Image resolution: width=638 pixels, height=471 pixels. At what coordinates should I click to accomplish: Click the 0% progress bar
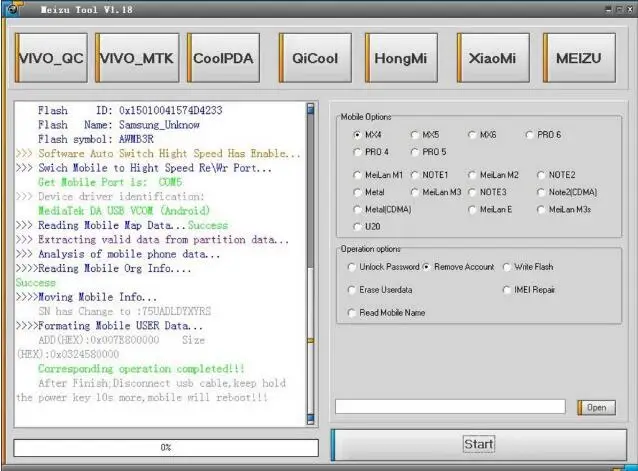(x=166, y=448)
